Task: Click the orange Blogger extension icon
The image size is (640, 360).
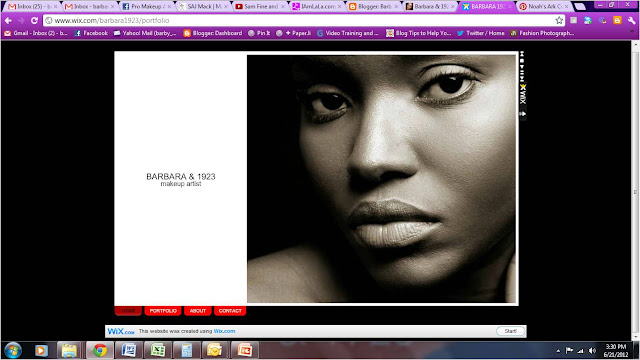Action: pos(617,20)
